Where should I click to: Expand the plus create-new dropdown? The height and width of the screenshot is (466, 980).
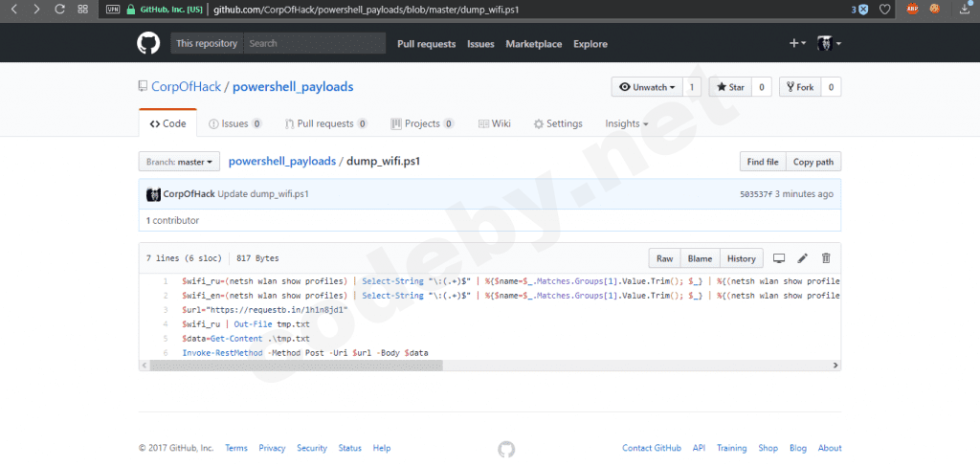[x=797, y=43]
